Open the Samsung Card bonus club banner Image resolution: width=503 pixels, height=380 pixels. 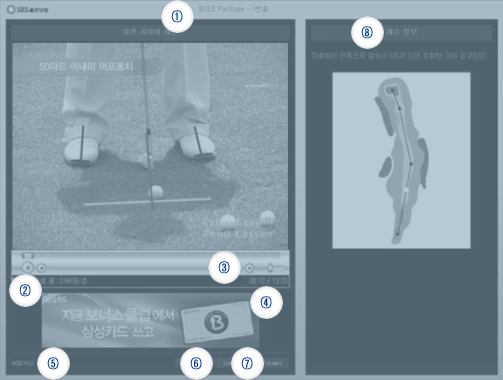pyautogui.click(x=150, y=321)
